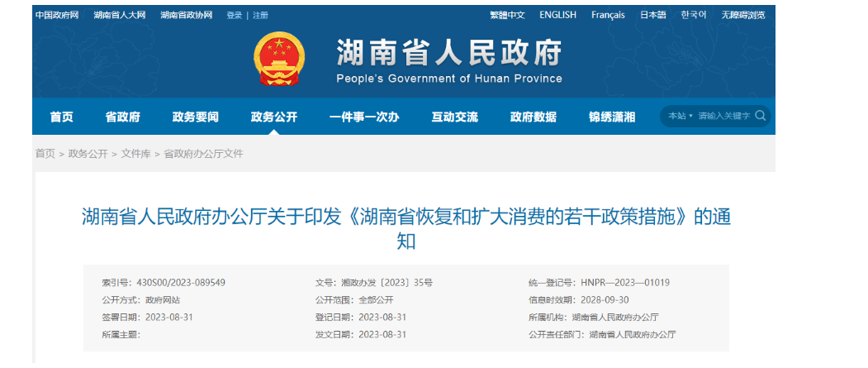Image resolution: width=868 pixels, height=368 pixels.
Task: Click 文件库 in the breadcrumb
Action: (x=135, y=154)
